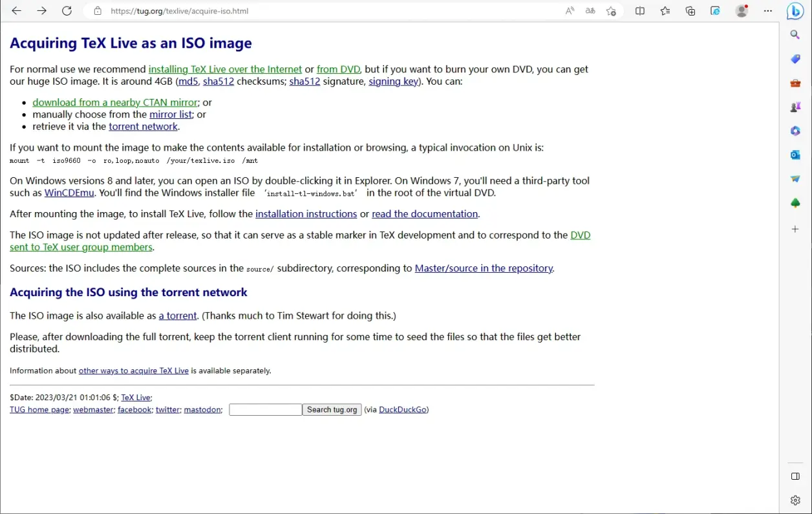Image resolution: width=812 pixels, height=514 pixels.
Task: Add this page to favorites
Action: 611,11
